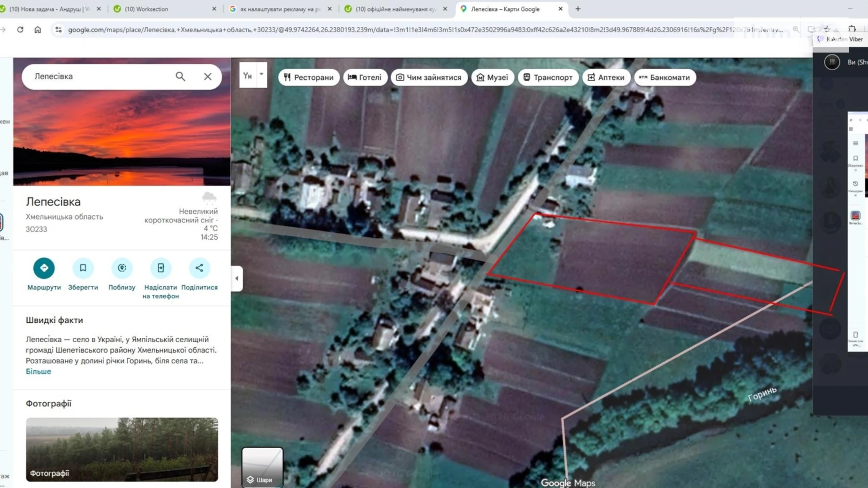The width and height of the screenshot is (868, 488).
Task: Open Маршрути directions button
Action: 44,268
